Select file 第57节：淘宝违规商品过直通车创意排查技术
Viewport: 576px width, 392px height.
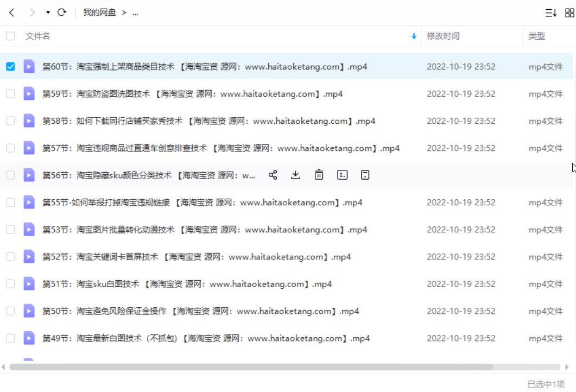(221, 148)
